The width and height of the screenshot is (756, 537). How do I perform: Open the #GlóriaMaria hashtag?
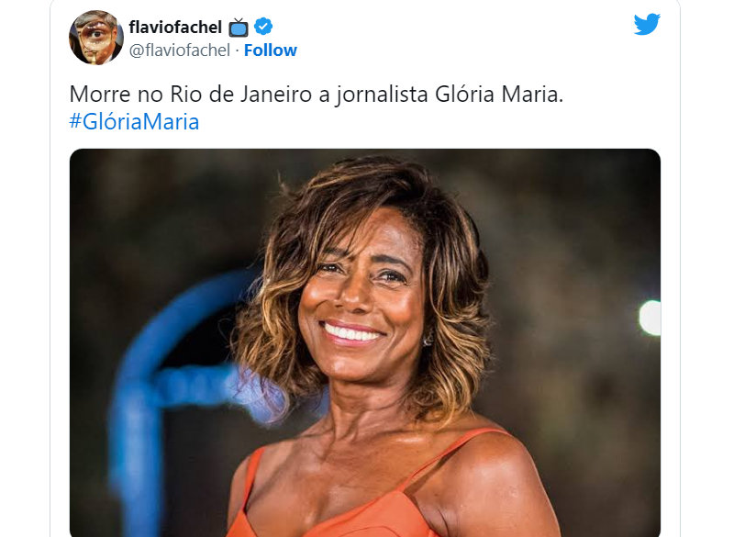[134, 121]
